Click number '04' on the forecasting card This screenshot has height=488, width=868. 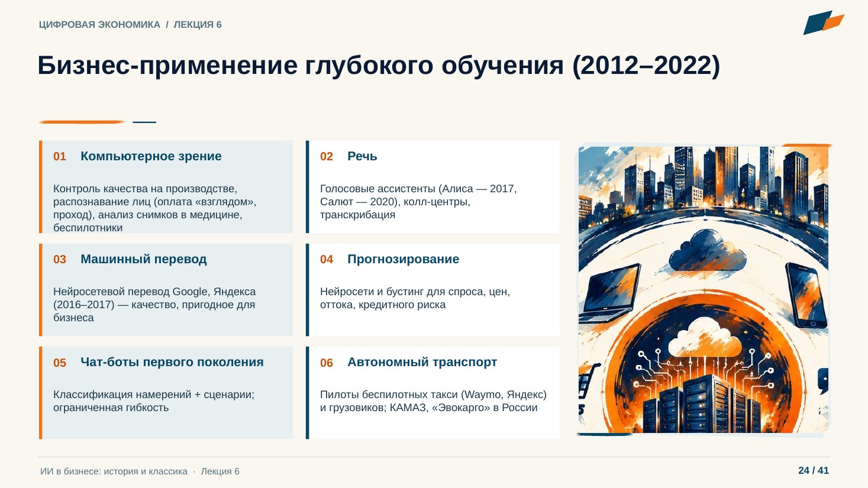pos(327,259)
